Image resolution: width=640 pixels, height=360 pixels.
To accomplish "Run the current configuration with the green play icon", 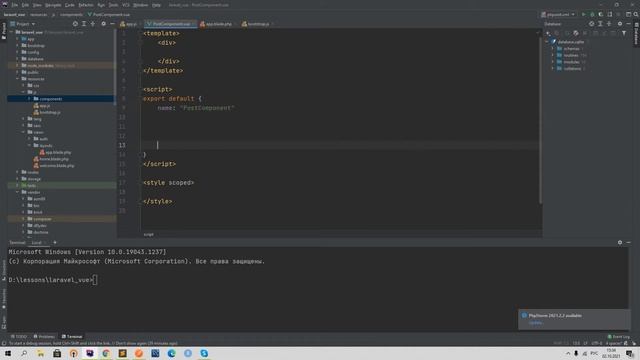I will click(584, 14).
